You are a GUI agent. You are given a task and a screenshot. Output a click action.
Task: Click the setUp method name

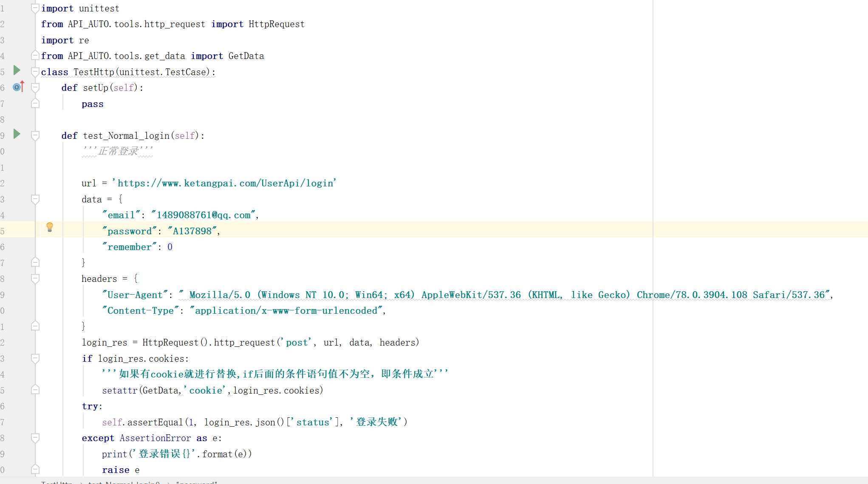96,87
